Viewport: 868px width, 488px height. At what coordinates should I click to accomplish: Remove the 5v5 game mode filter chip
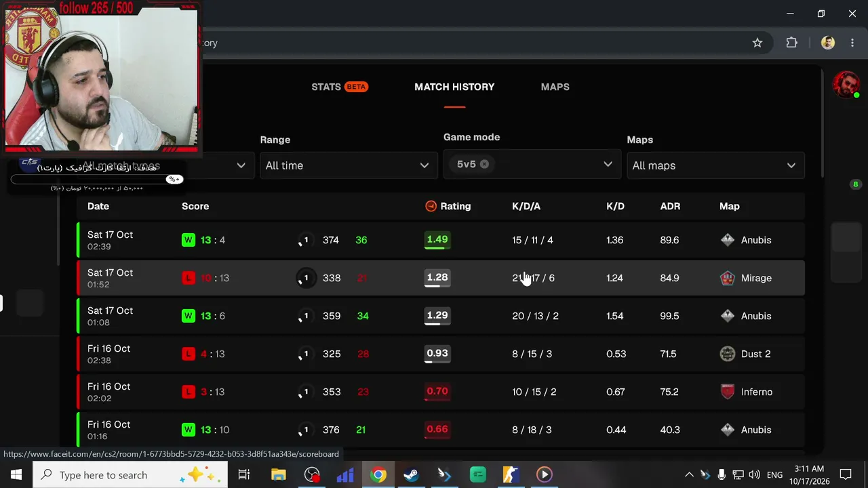pyautogui.click(x=484, y=164)
